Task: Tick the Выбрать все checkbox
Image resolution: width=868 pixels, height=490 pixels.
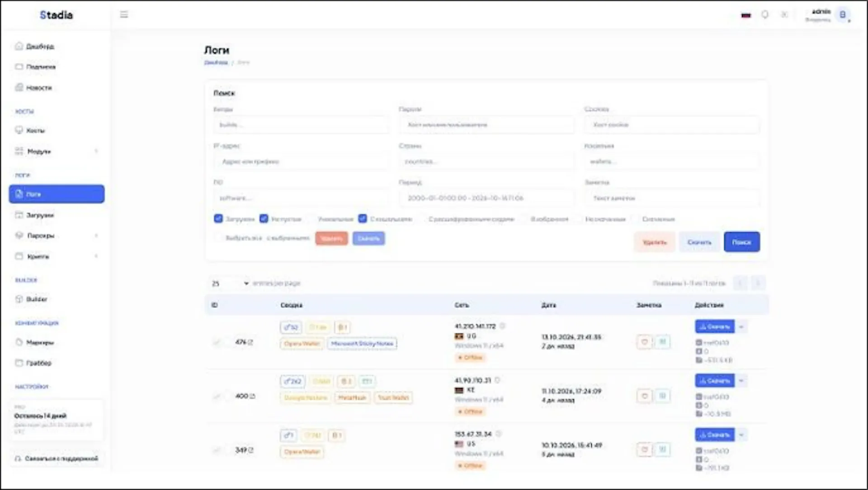Action: pyautogui.click(x=218, y=238)
